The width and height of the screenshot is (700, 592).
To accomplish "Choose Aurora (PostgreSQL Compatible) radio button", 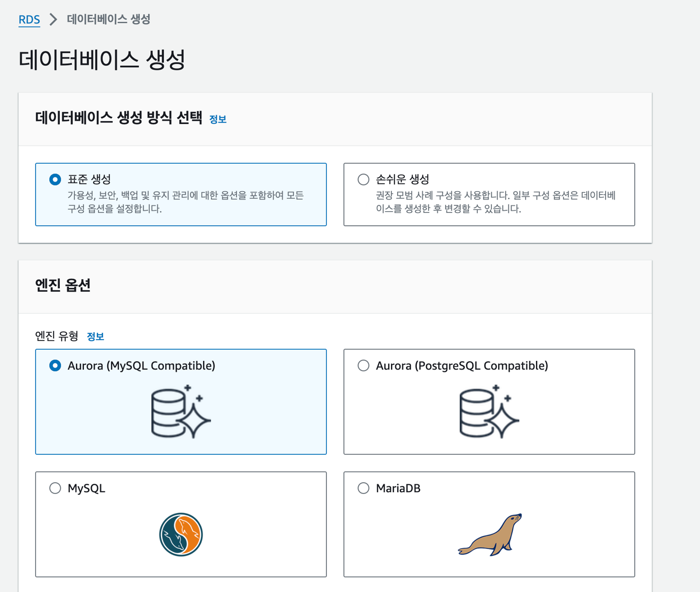I will [x=363, y=365].
